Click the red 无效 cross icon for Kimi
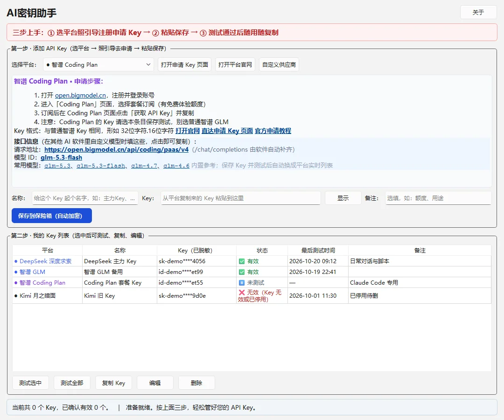 (242, 293)
